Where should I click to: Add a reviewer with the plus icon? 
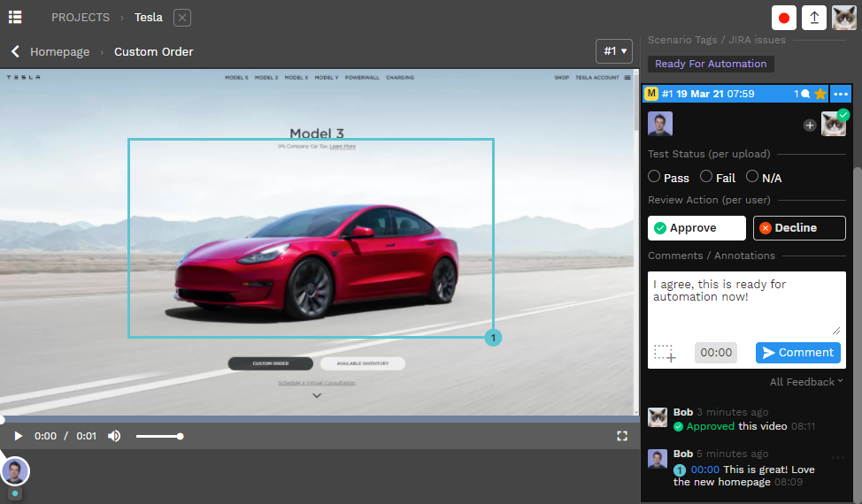809,126
